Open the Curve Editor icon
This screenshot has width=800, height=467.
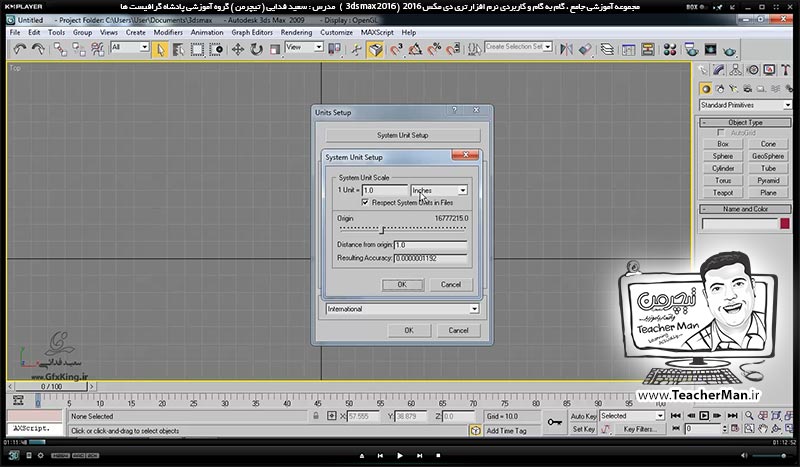point(629,50)
